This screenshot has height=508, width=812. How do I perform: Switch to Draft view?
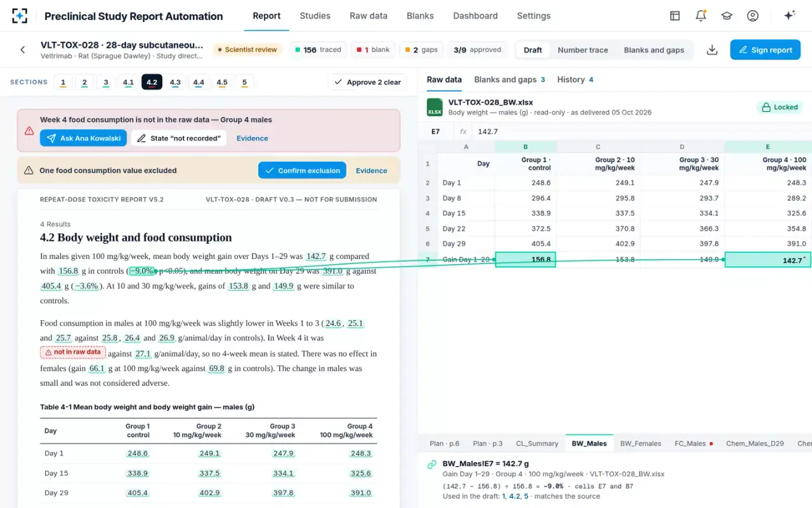(533, 50)
